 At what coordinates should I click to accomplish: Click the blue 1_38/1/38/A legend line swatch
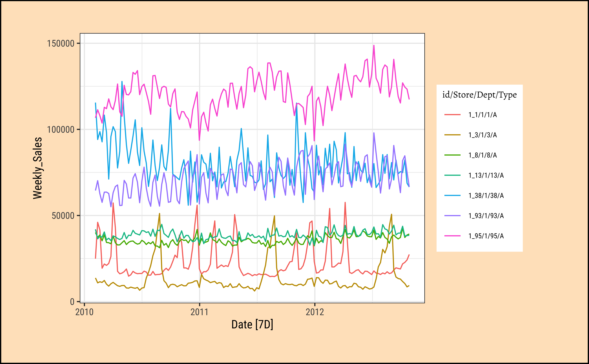(x=452, y=196)
